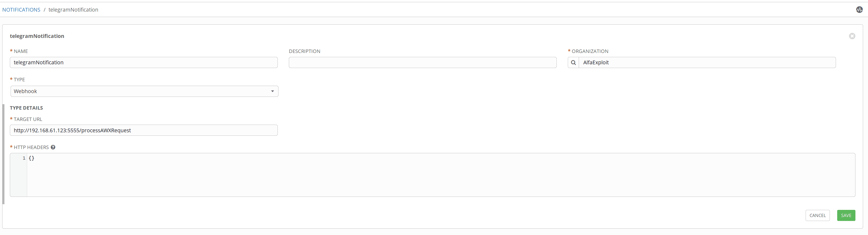
Task: Focus the Name input field
Action: click(x=143, y=63)
